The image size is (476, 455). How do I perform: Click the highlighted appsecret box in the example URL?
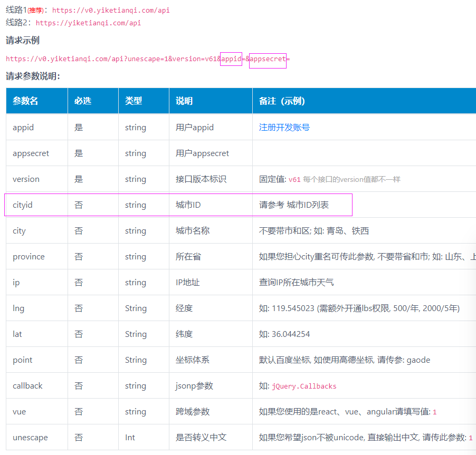tap(268, 59)
